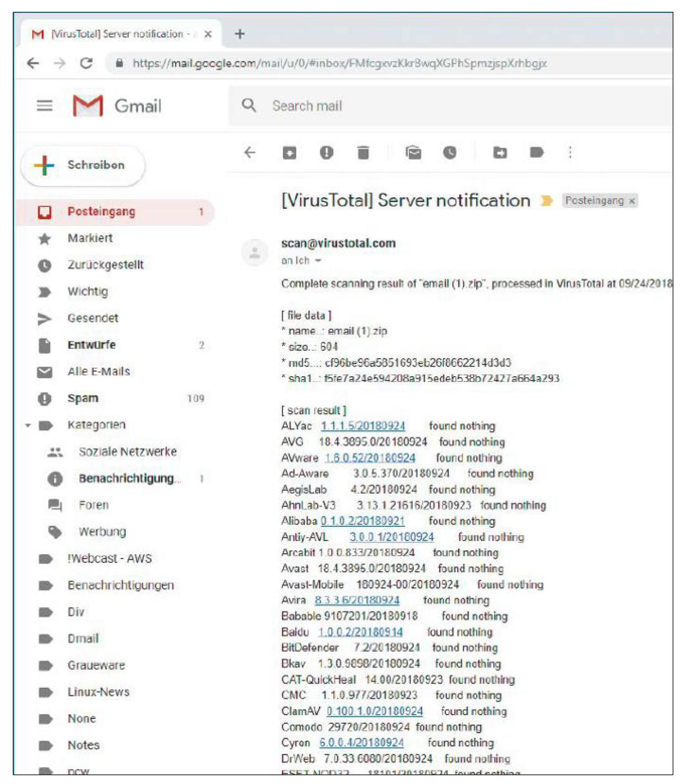Open Alle E-Mails
The image size is (692, 784).
coord(115,372)
